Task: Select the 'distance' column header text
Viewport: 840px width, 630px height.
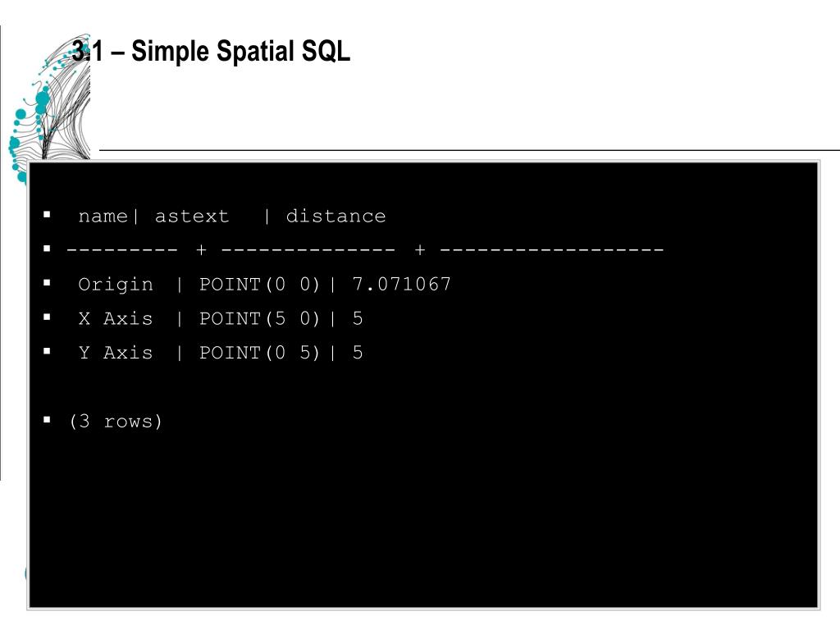Action: [x=336, y=216]
